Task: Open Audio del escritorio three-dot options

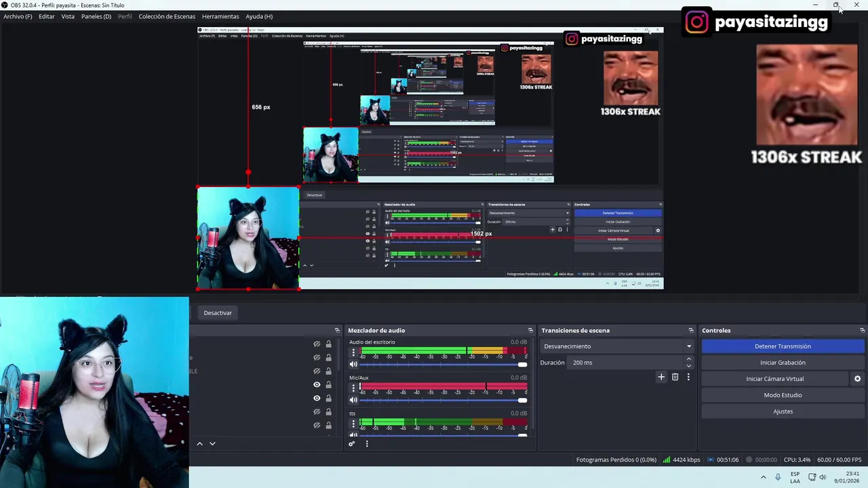Action: [353, 352]
